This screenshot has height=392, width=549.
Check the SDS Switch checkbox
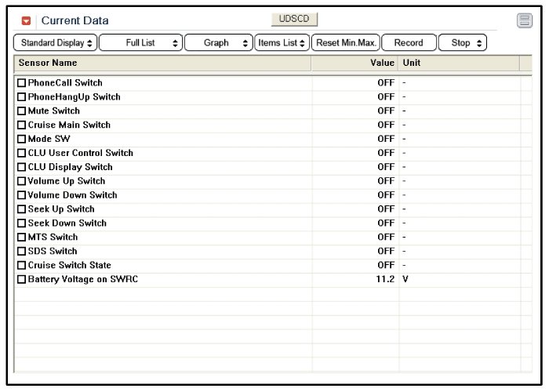point(22,252)
